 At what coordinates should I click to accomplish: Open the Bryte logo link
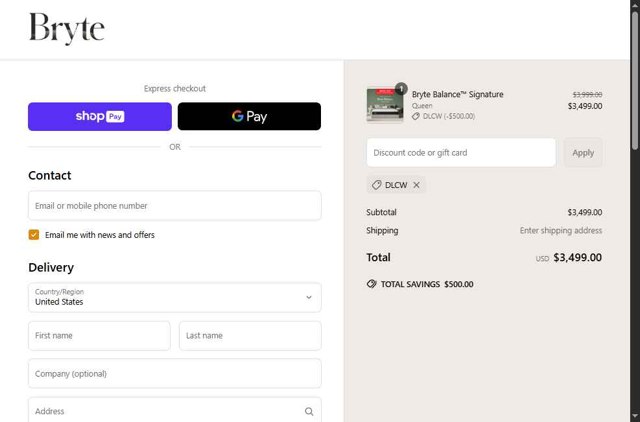[67, 28]
